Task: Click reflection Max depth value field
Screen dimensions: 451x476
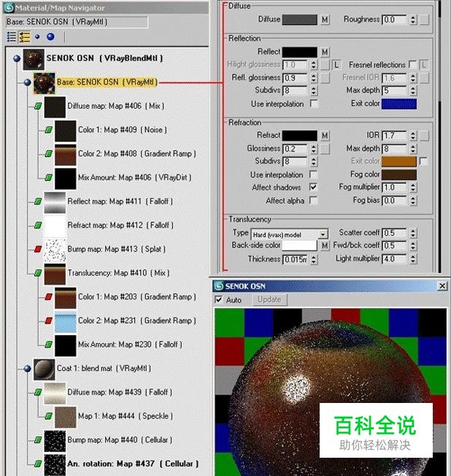Action: (x=394, y=91)
